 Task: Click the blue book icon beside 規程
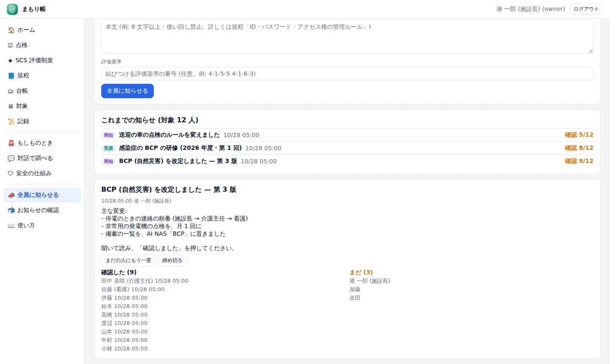click(11, 76)
